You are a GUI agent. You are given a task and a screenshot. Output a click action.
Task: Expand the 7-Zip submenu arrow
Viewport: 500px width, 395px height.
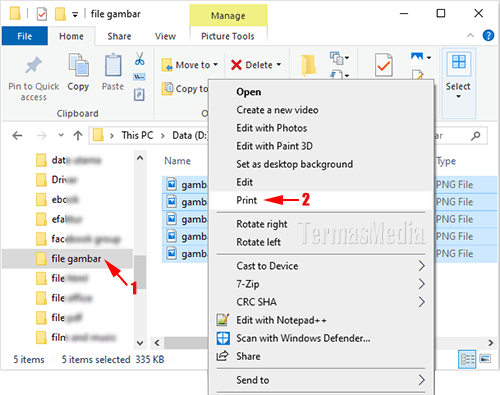coord(422,284)
